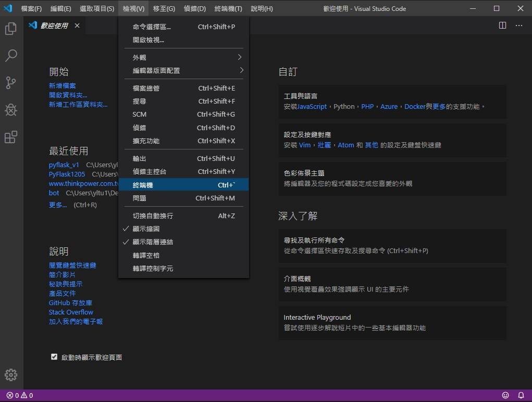This screenshot has width=532, height=402.
Task: Open the 終端機(T) menu in menu bar
Action: (x=228, y=8)
